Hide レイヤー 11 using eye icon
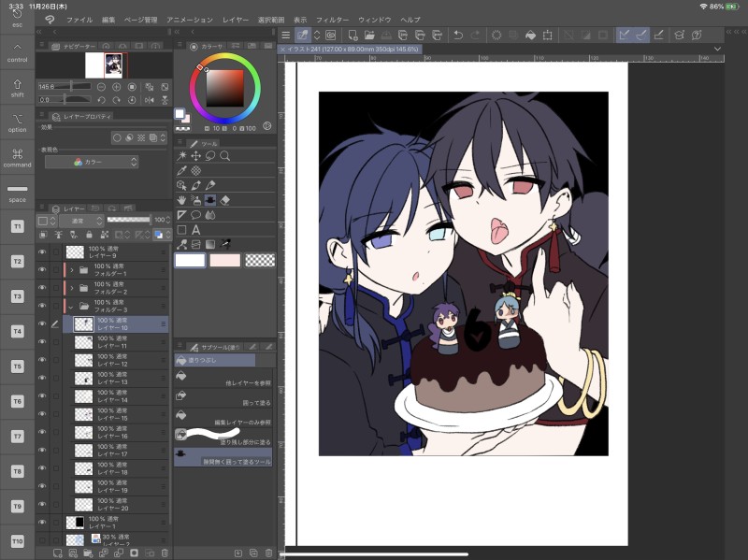This screenshot has height=560, width=748. click(42, 342)
